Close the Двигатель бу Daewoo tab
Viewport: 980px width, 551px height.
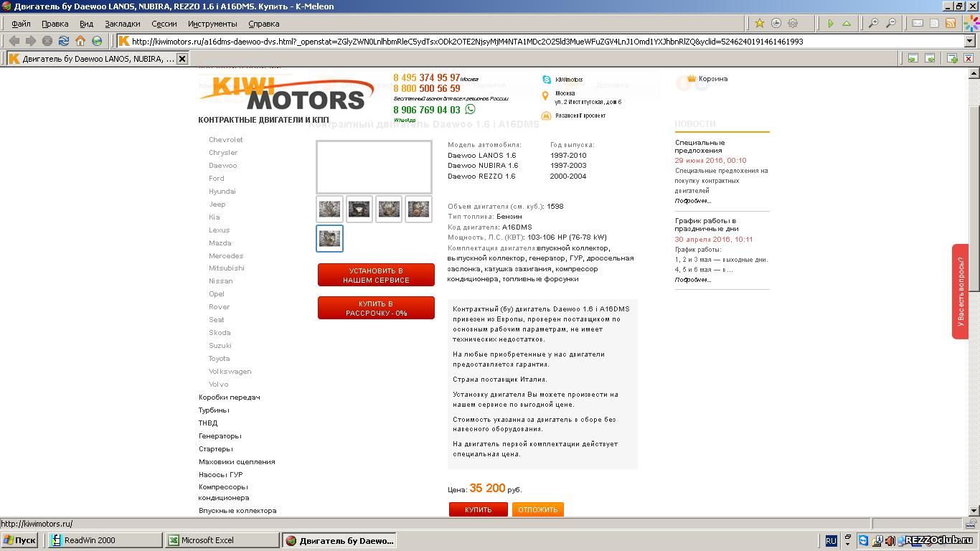coord(182,59)
